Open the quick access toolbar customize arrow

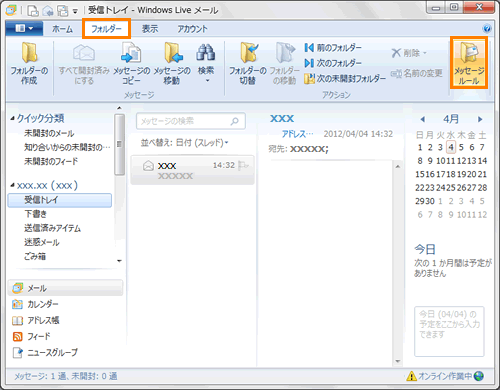pyautogui.click(x=75, y=11)
